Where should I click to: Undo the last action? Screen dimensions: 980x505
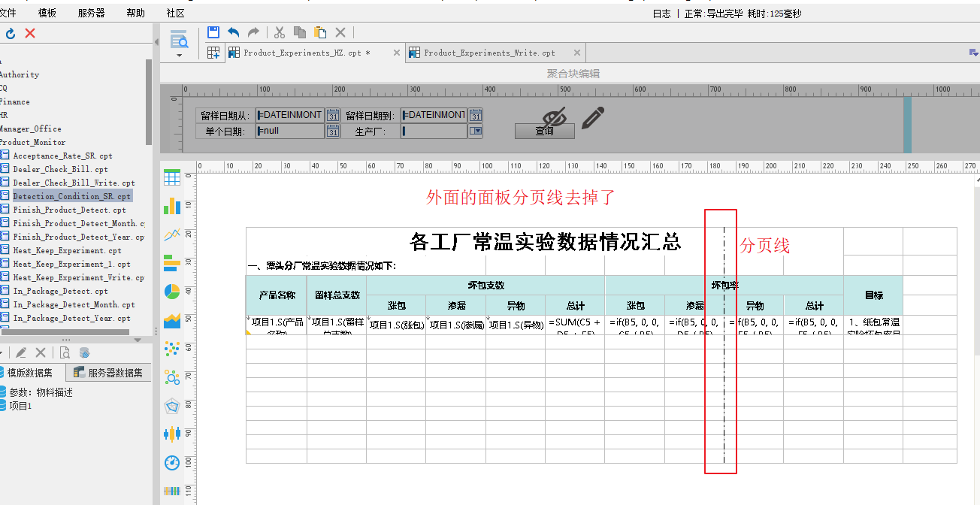point(234,32)
